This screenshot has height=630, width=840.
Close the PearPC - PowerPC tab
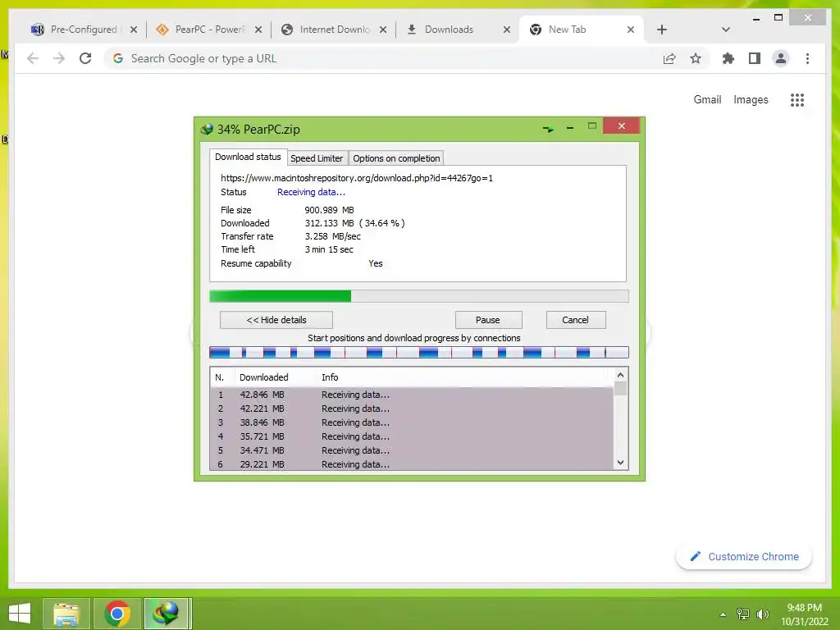coord(258,30)
